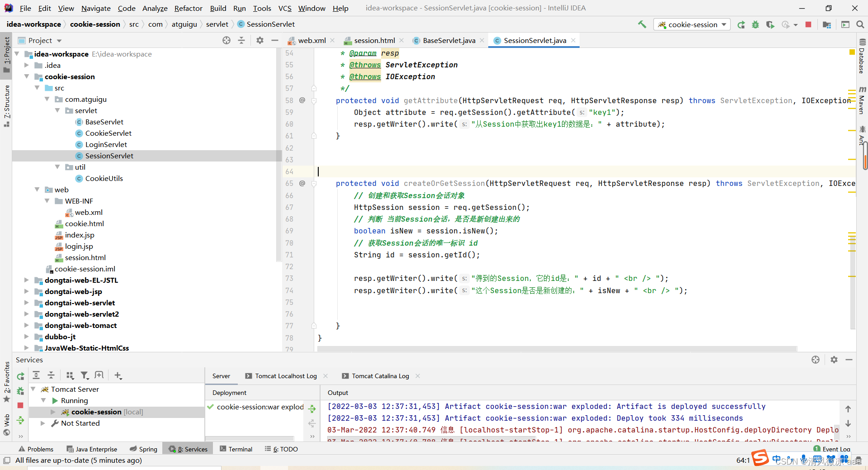Open LoginServlet in the project tree
Viewport: 868px width, 470px height.
pos(106,144)
